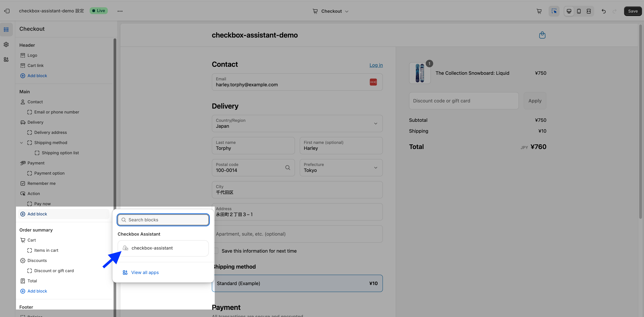Open the Country/Region dropdown

pos(297,123)
